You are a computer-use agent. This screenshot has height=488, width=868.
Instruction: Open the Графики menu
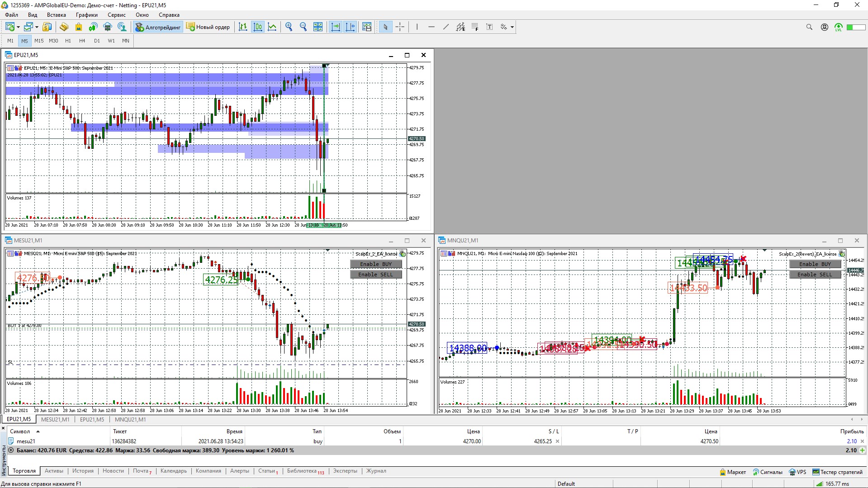click(x=86, y=15)
